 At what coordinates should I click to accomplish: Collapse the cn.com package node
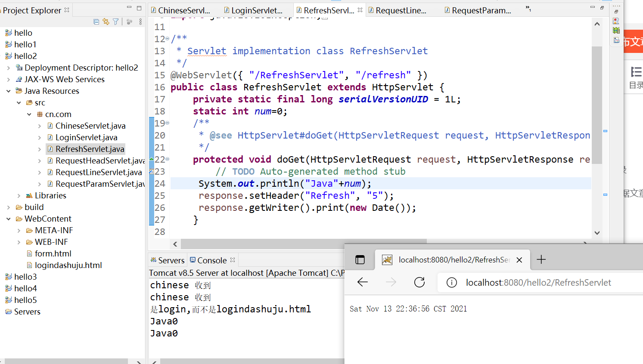(x=29, y=114)
